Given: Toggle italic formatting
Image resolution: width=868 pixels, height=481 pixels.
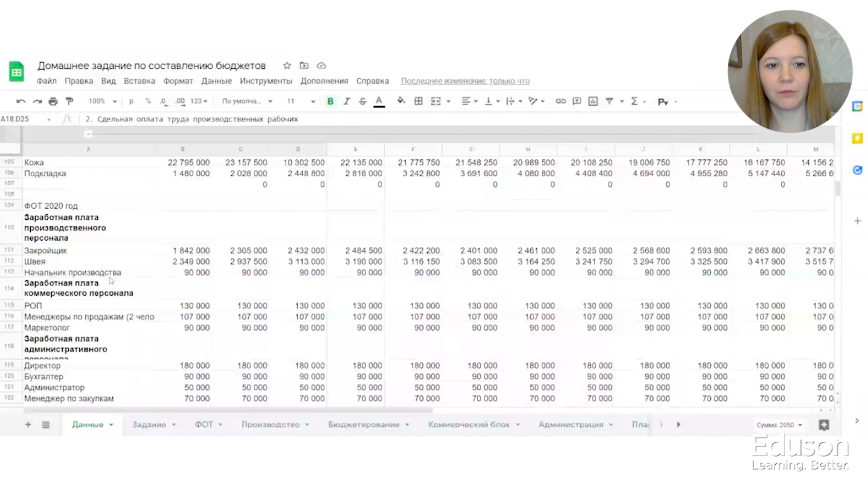Looking at the screenshot, I should [x=347, y=101].
